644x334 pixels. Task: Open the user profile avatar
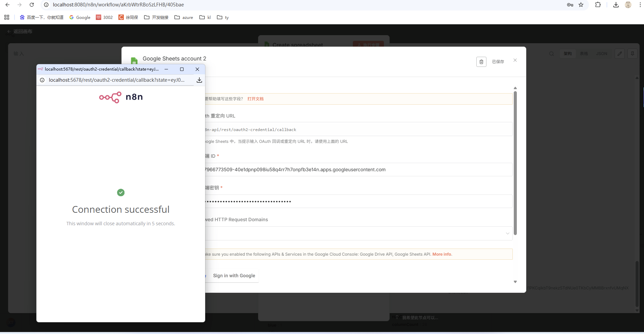[628, 5]
